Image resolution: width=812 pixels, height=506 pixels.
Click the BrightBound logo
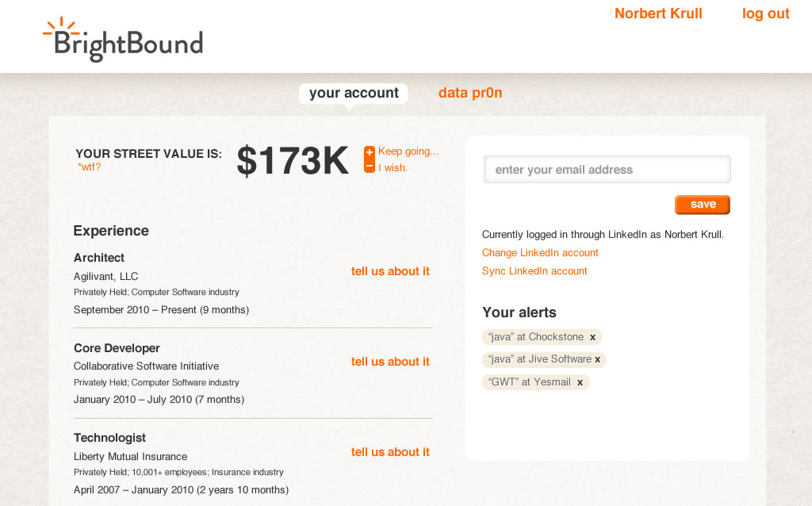click(x=123, y=40)
